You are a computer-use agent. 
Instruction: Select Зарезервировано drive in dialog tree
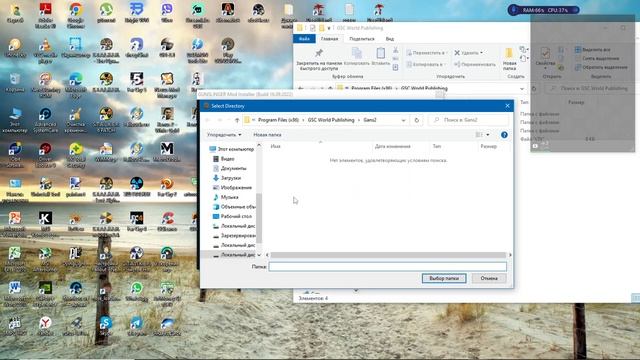[x=234, y=236]
